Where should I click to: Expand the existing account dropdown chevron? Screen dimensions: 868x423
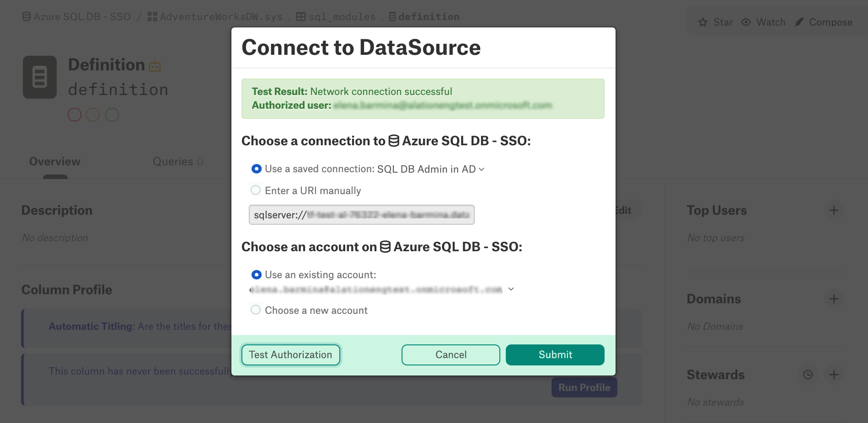(x=511, y=289)
